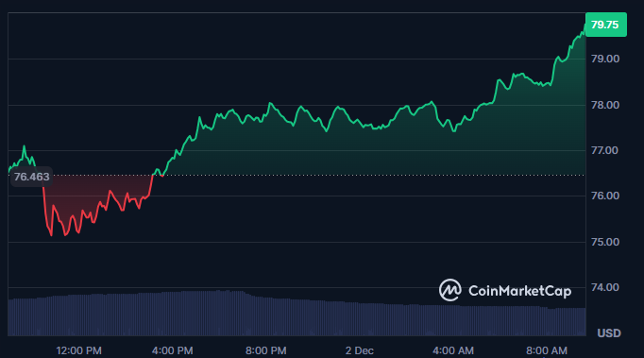Click the USD currency label
The height and width of the screenshot is (358, 644).
tap(609, 332)
